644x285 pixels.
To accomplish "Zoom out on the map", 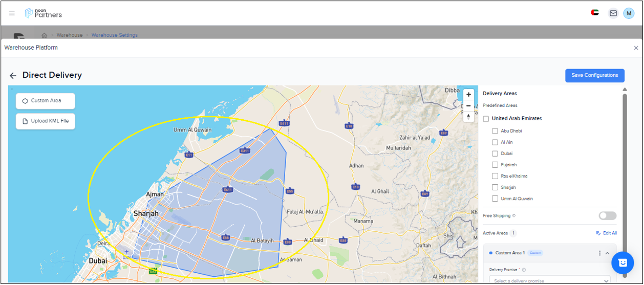I will (x=468, y=106).
